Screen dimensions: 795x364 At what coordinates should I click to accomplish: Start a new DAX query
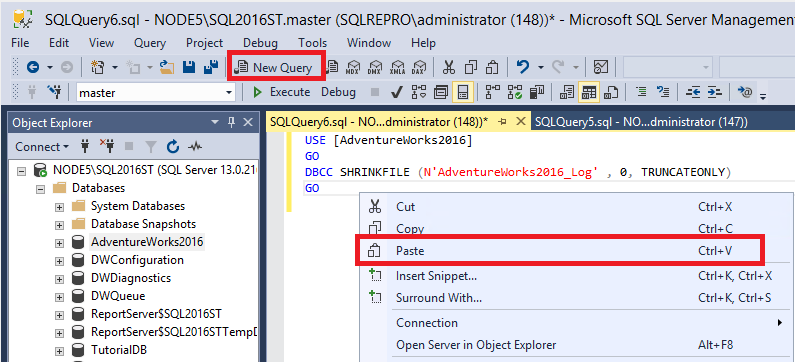419,67
